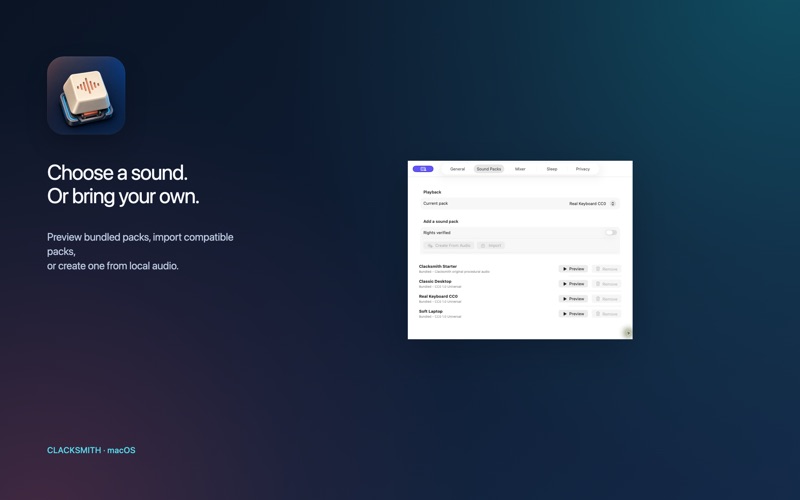Select the Clacksmith Starter pack name
The image size is (800, 500).
438,266
